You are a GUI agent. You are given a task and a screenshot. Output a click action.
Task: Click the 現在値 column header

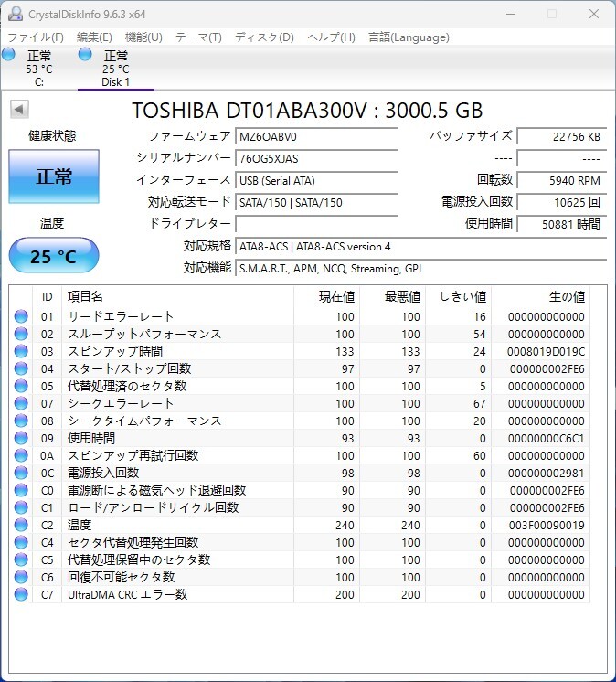[x=327, y=296]
